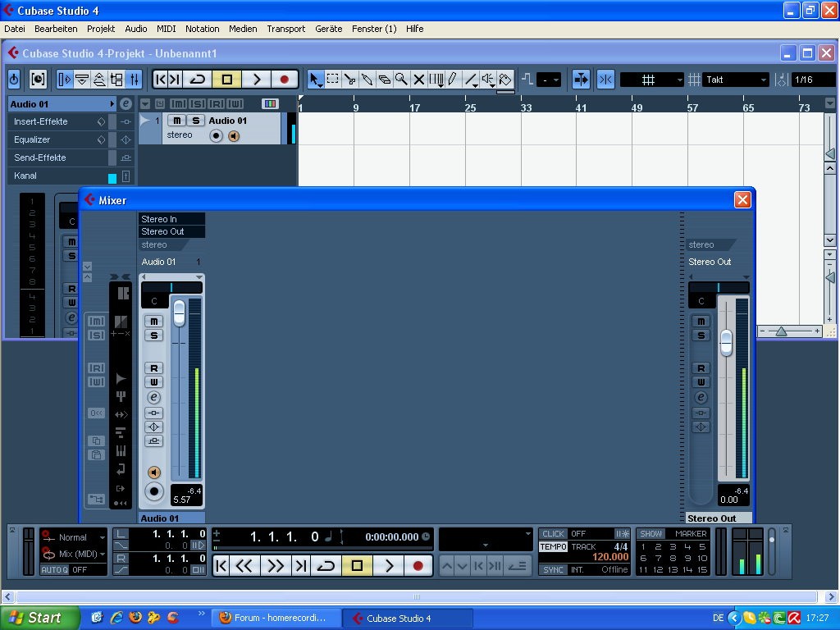Select the Object Selection arrow tool
Viewport: 840px width, 630px height.
[315, 80]
